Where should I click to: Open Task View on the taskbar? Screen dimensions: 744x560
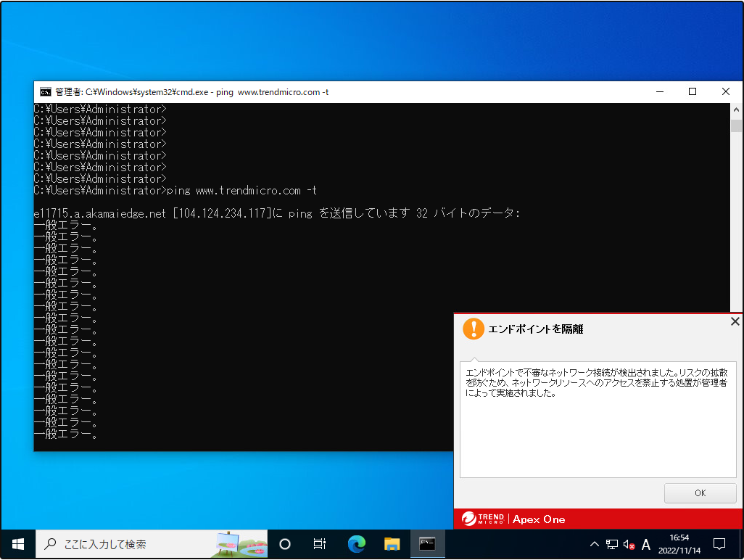319,544
